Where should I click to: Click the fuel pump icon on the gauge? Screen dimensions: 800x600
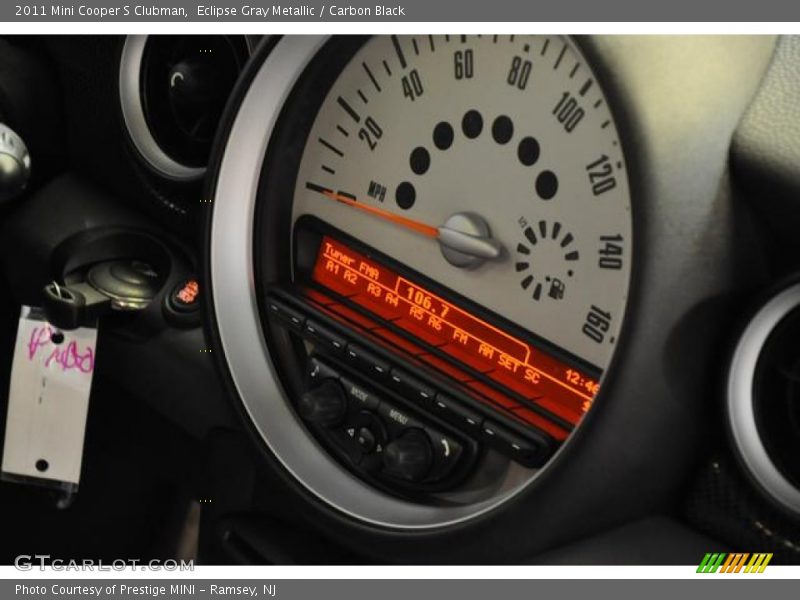(x=556, y=290)
